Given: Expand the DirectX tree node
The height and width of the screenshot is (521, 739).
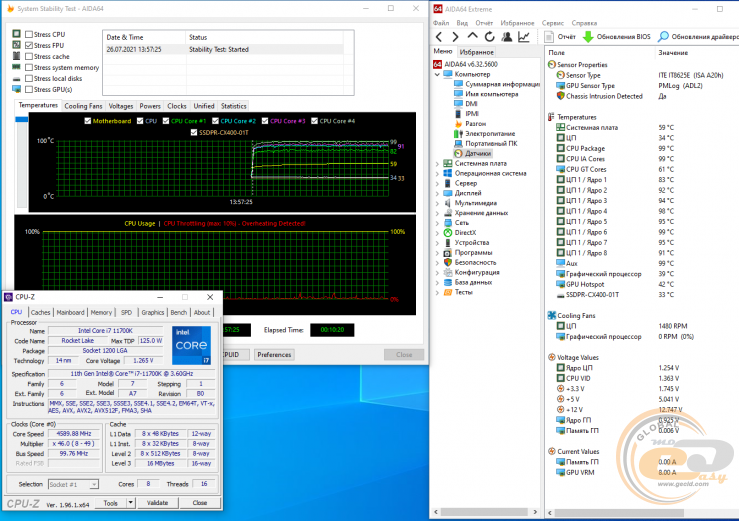Looking at the screenshot, I should click(437, 233).
